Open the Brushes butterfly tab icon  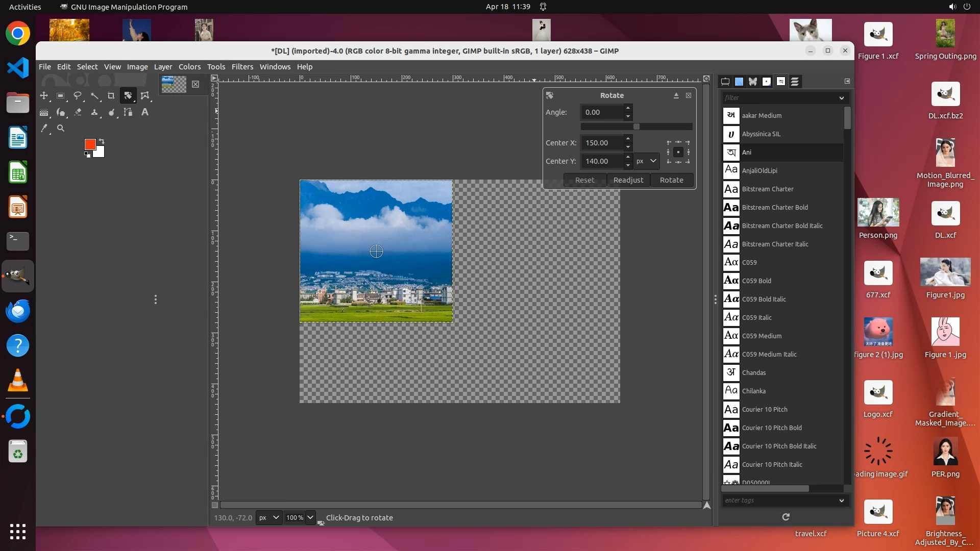click(753, 82)
